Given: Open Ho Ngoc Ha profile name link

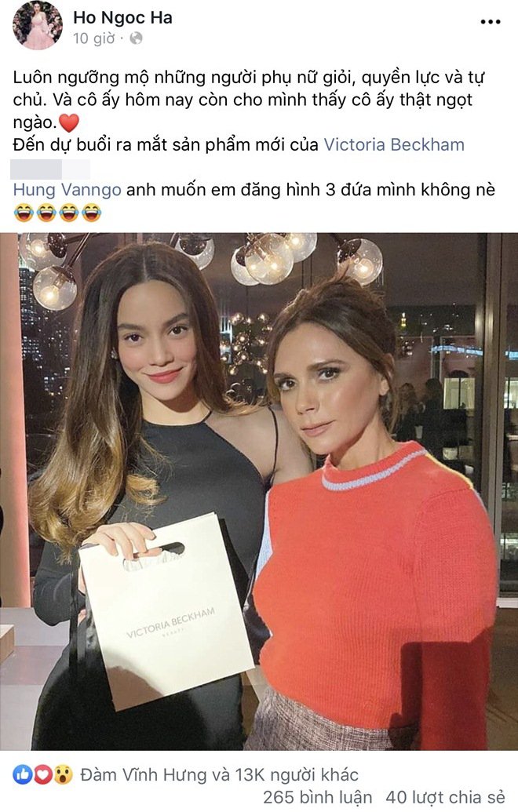Looking at the screenshot, I should point(122,17).
